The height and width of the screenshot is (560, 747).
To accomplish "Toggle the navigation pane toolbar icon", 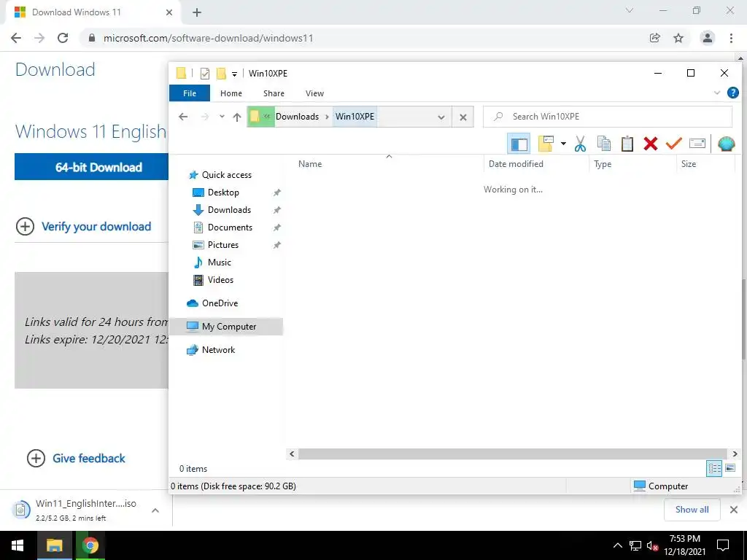I will click(519, 144).
